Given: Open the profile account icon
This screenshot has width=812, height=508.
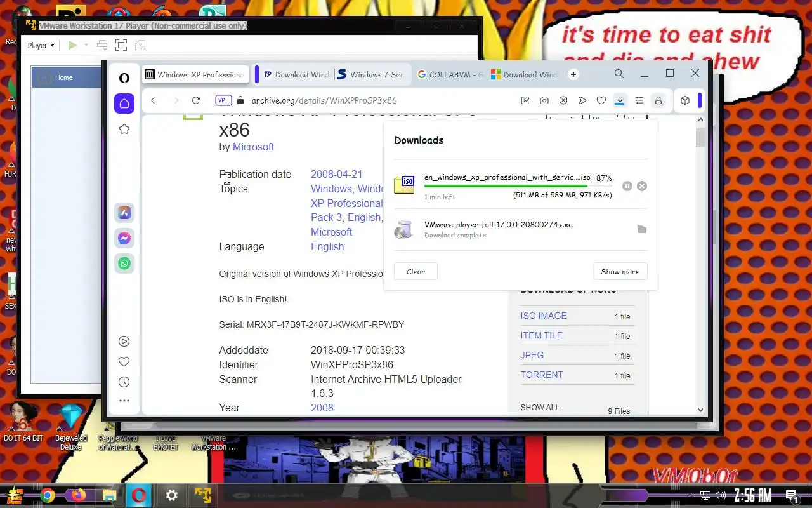Looking at the screenshot, I should point(658,100).
